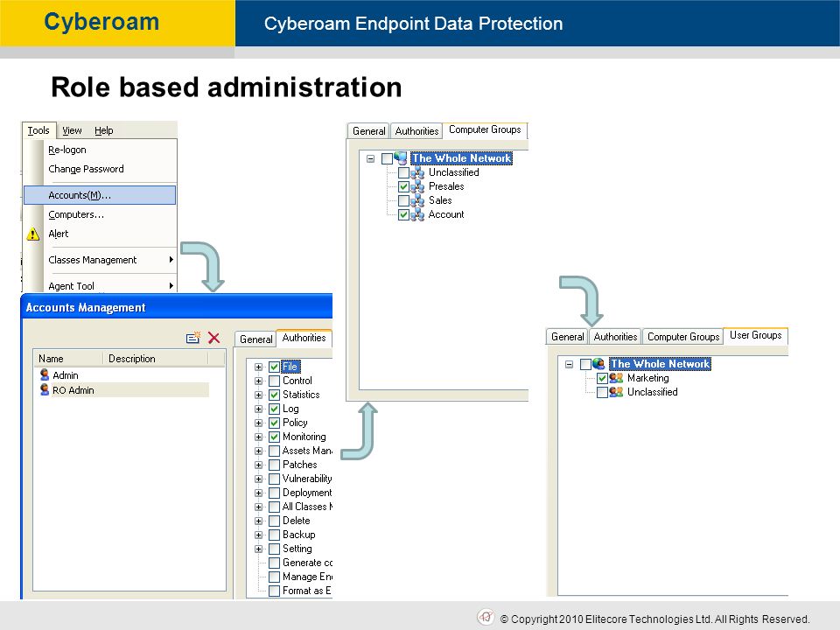The image size is (840, 630).
Task: Check the Patches authority checkbox
Action: point(274,465)
